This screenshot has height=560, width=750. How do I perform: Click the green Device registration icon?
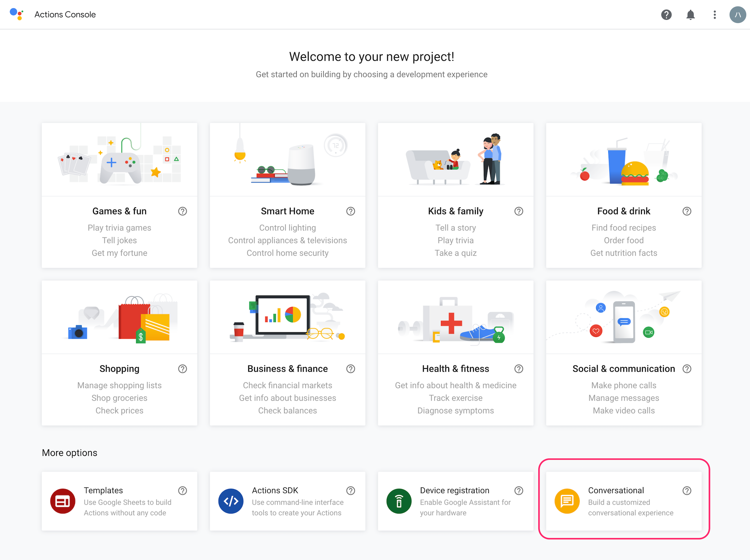point(399,501)
